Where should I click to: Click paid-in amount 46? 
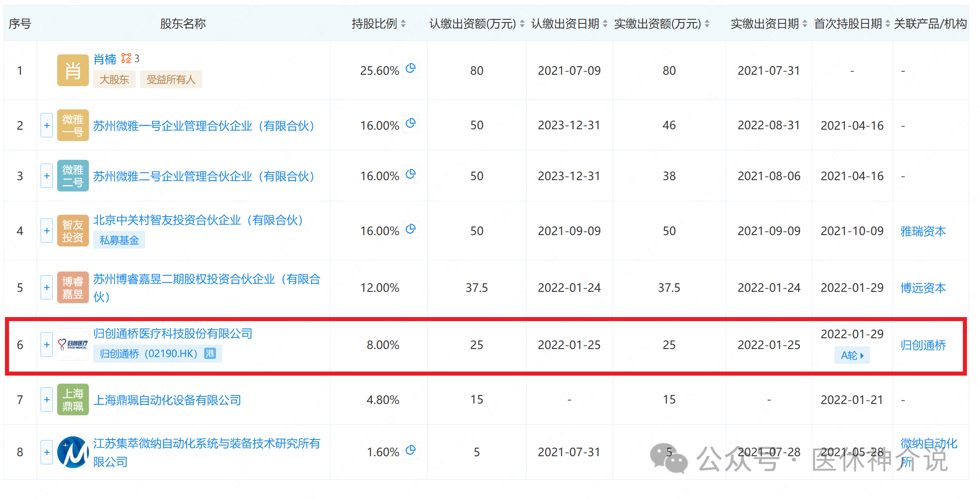669,125
